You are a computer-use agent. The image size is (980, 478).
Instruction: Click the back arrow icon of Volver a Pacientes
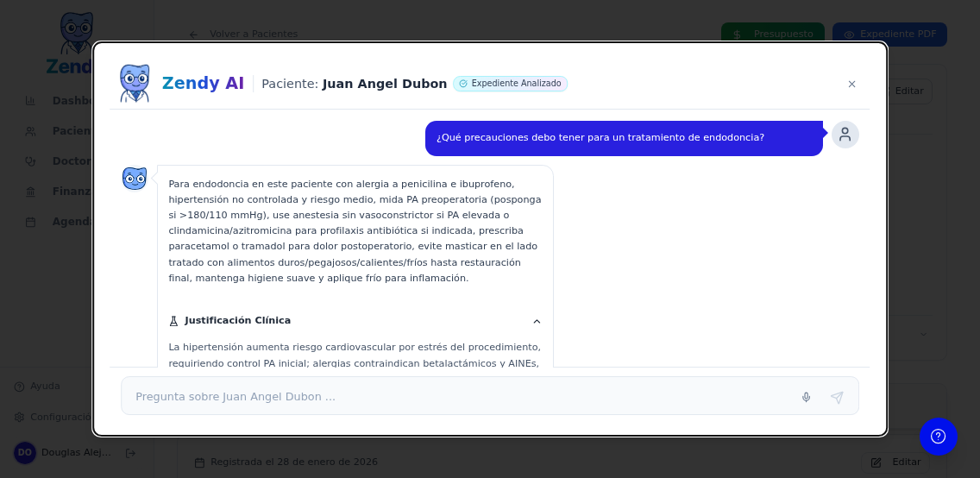(194, 35)
